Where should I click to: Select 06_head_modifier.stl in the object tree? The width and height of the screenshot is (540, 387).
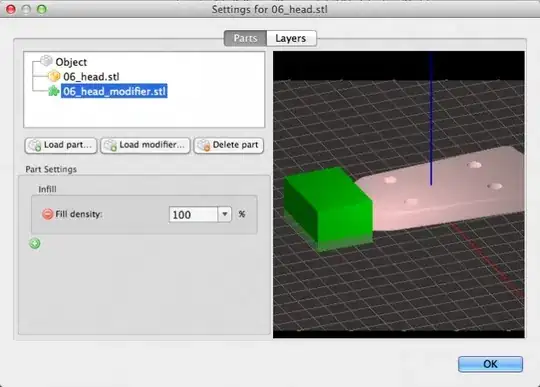pos(114,91)
